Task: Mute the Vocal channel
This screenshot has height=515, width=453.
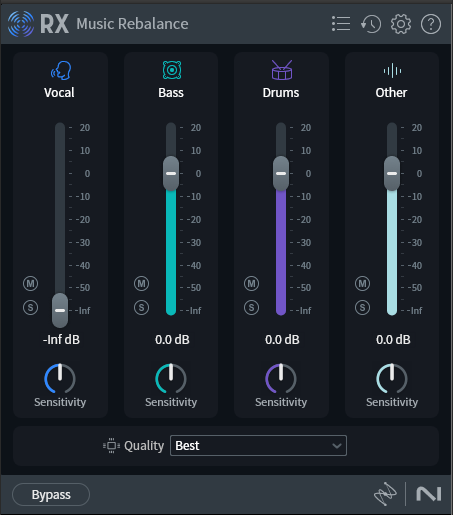Action: pyautogui.click(x=30, y=284)
